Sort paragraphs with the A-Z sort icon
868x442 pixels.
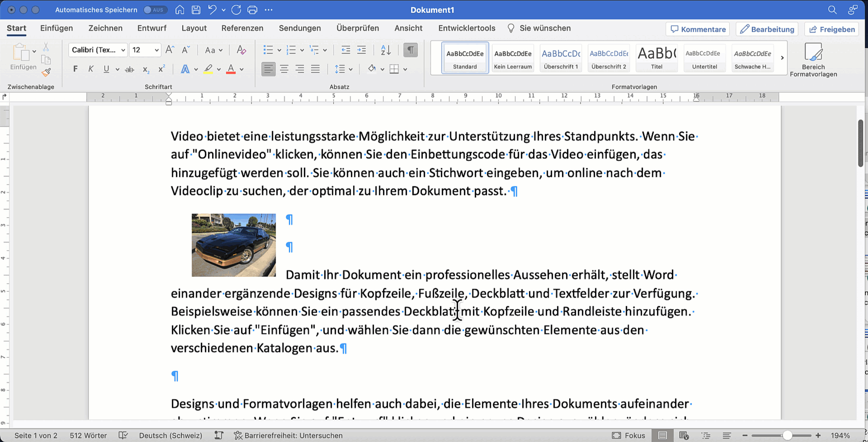tap(386, 50)
